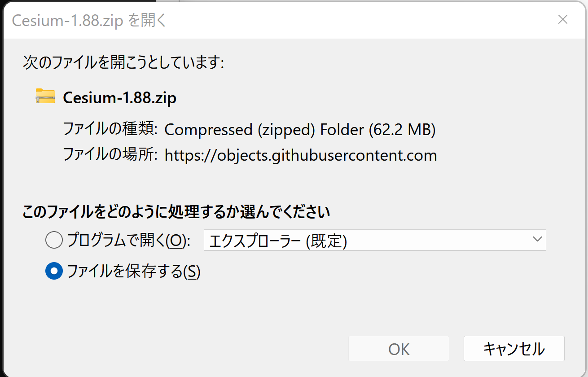
Task: Click the dropdown chevron arrow in program selector
Action: (537, 239)
